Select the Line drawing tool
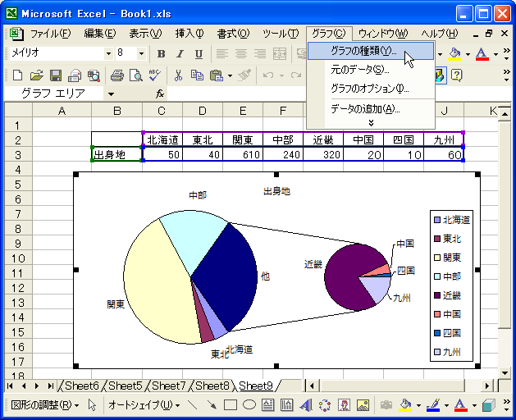 [192, 405]
